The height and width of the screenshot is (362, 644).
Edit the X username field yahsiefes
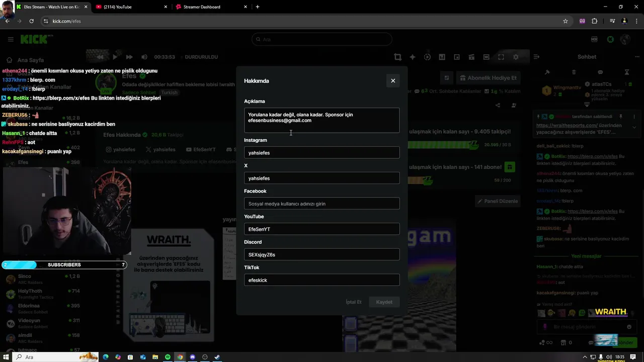(321, 178)
